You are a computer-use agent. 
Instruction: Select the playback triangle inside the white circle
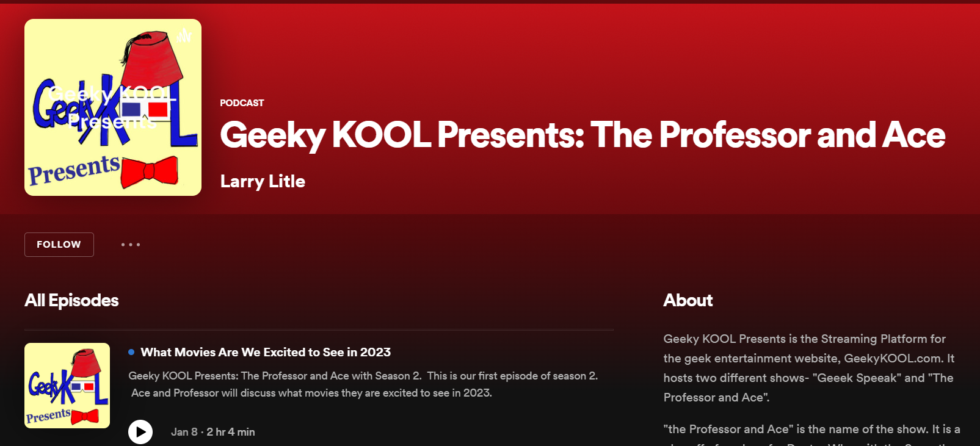[142, 432]
